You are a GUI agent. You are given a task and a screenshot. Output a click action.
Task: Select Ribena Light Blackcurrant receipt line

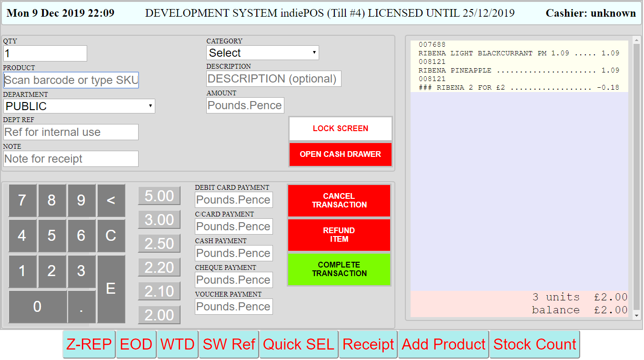tap(519, 53)
